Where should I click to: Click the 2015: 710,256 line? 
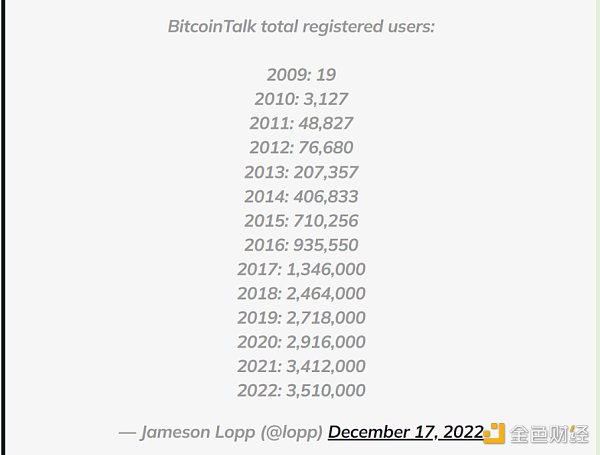301,220
